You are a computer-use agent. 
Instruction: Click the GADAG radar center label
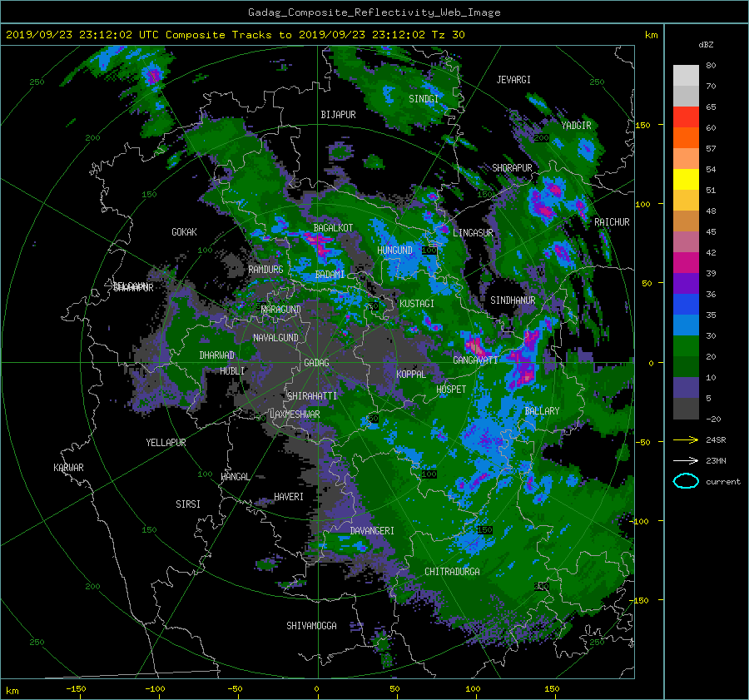(317, 363)
